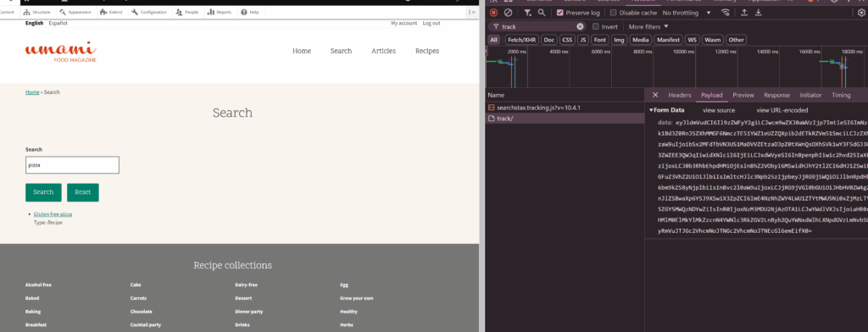Filter requests by Media type
Screen dimensions: 868x332
point(641,40)
